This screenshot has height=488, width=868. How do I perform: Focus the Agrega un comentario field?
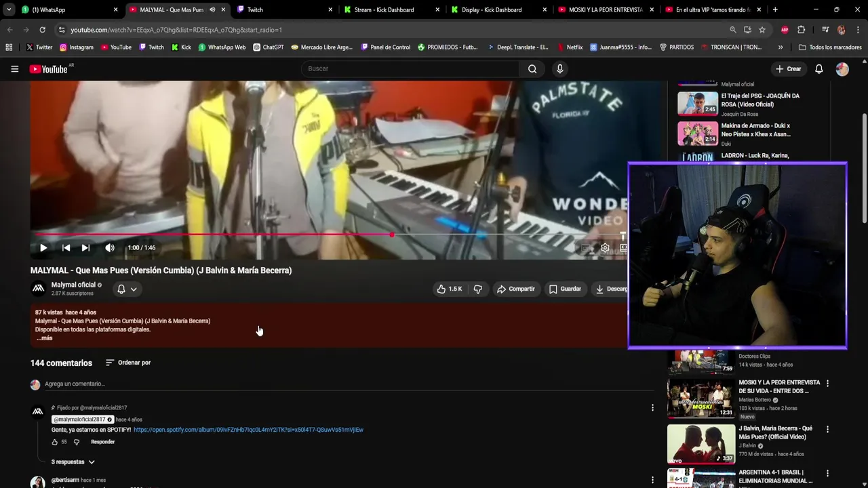[x=349, y=384]
